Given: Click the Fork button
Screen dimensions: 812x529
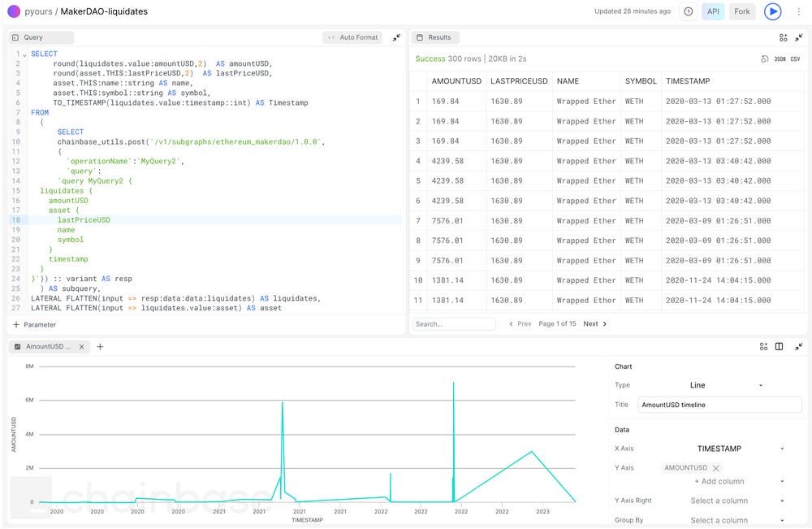Looking at the screenshot, I should point(744,11).
